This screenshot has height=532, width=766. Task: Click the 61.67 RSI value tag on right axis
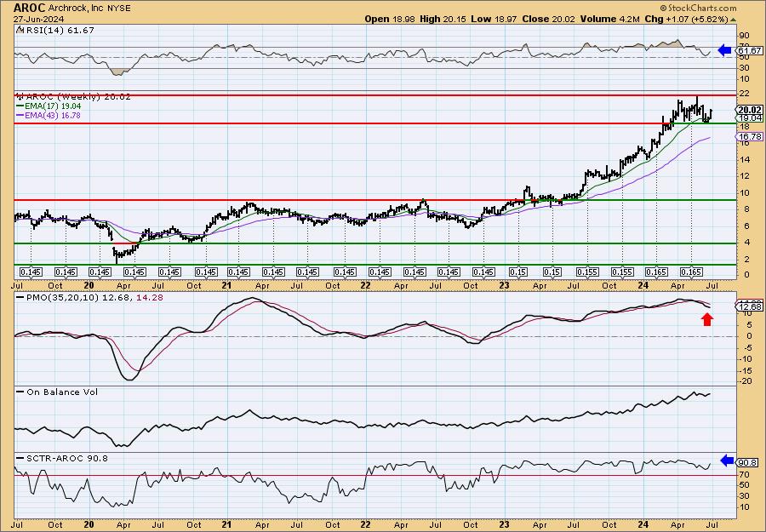coord(750,50)
